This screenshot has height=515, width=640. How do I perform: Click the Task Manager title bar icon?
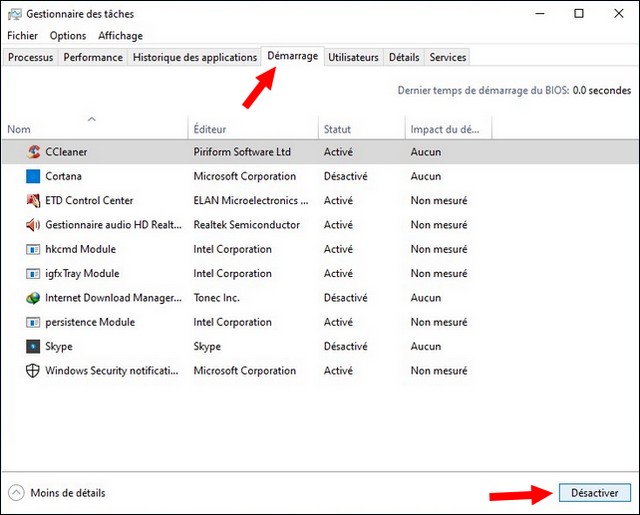pyautogui.click(x=15, y=14)
